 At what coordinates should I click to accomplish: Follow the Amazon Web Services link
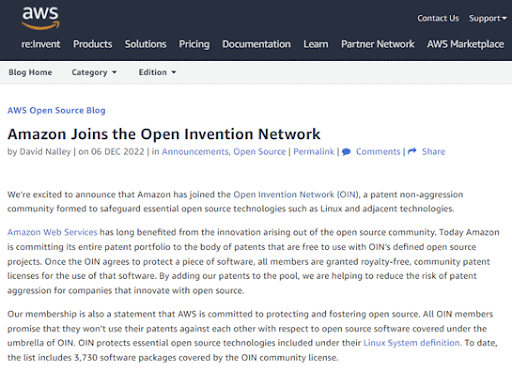(52, 232)
